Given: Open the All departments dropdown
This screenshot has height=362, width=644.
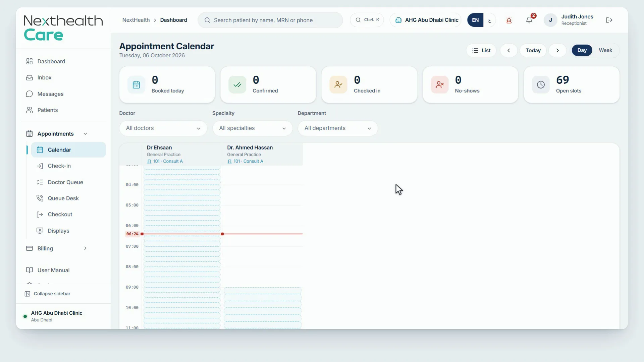Looking at the screenshot, I should click(338, 128).
